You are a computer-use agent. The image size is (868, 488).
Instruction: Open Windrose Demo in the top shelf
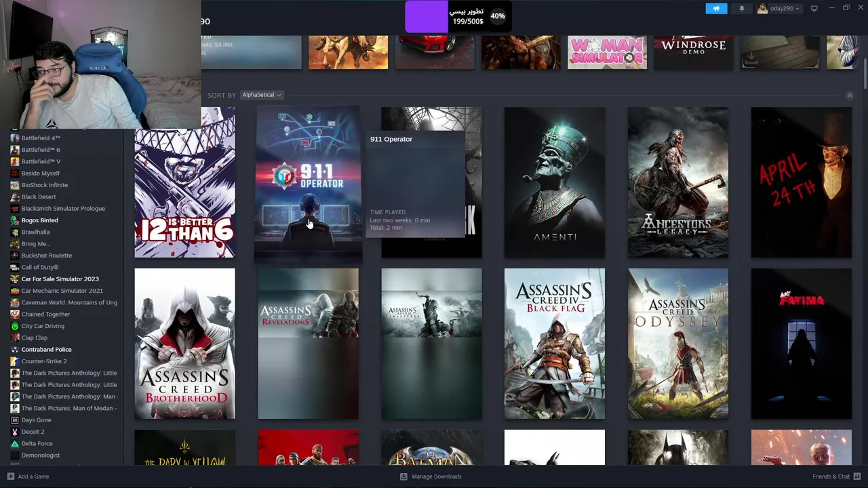click(x=693, y=52)
